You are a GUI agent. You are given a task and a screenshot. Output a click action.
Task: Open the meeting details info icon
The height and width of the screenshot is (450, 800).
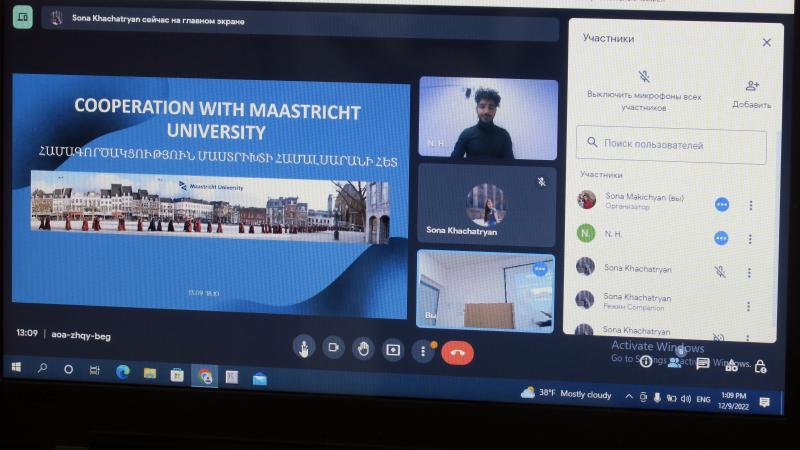click(x=646, y=362)
